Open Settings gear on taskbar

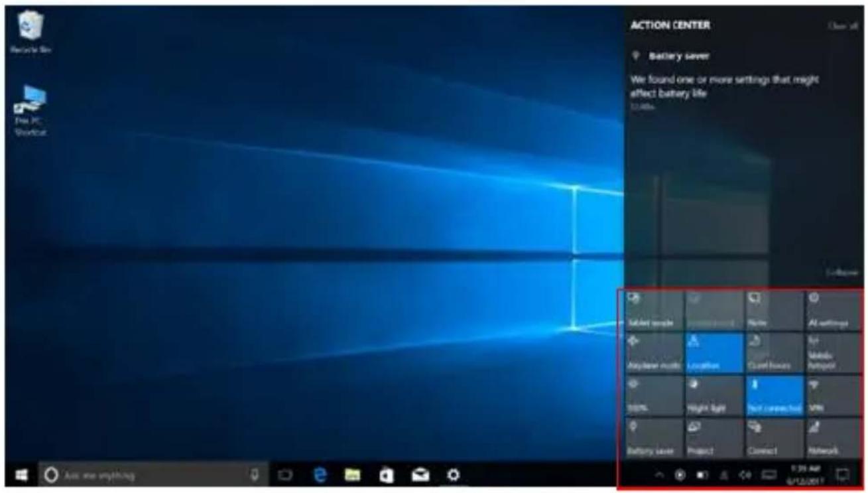point(454,475)
